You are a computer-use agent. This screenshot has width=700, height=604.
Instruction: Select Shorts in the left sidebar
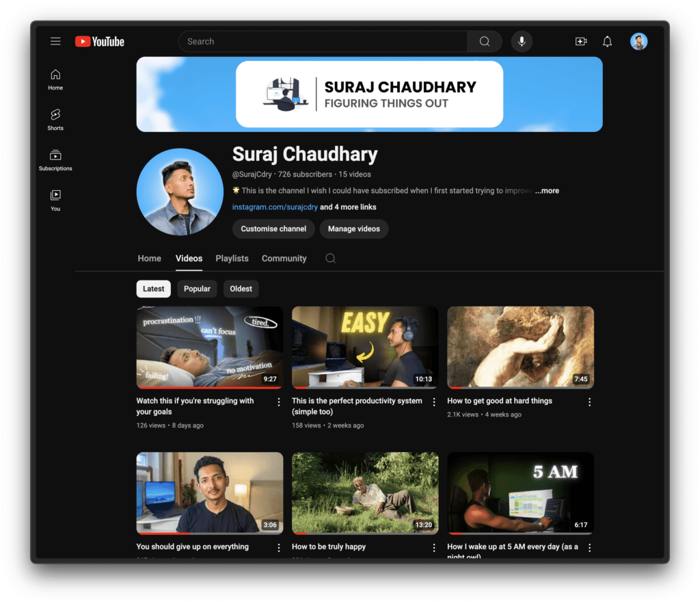(55, 118)
